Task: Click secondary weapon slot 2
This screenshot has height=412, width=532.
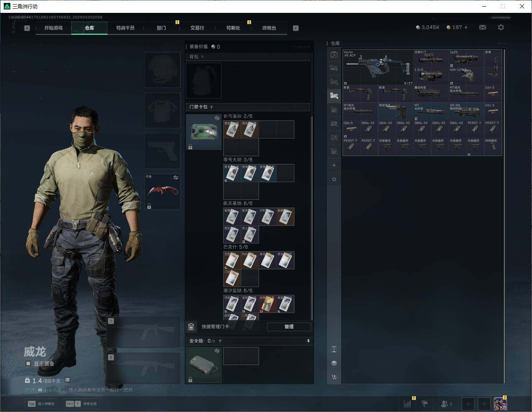Action: 143,368
